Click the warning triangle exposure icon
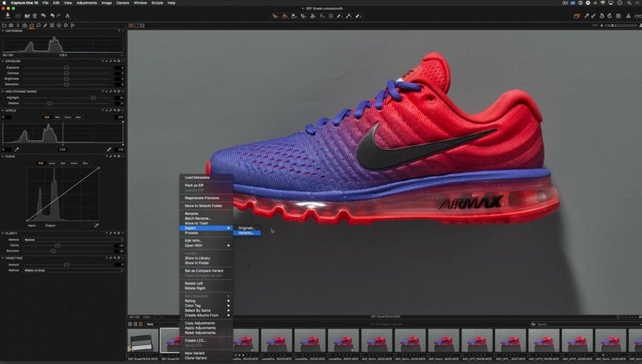The image size is (642, 364). point(628,16)
